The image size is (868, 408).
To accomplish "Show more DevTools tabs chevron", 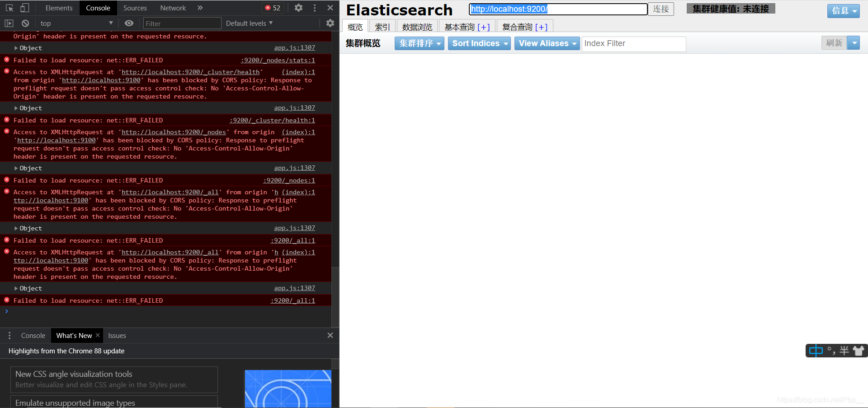I will tap(200, 8).
